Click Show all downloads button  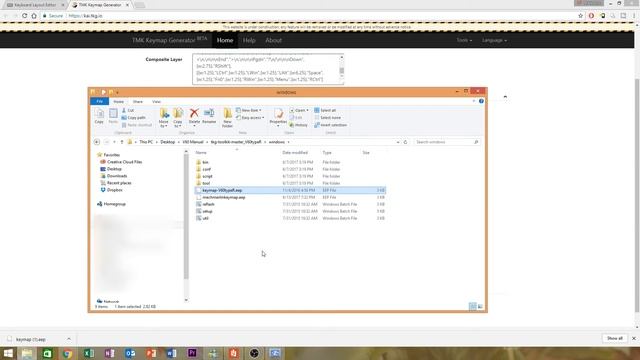coord(615,338)
